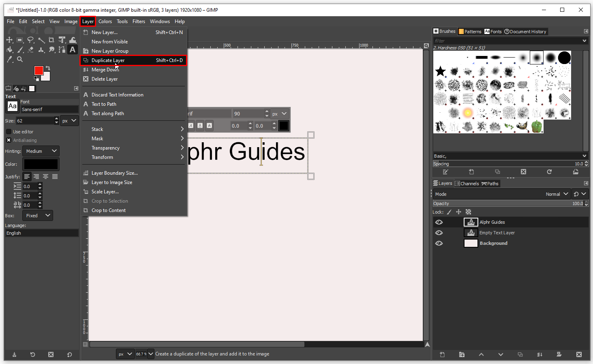Viewport: 593px width, 364px height.
Task: Expand the Box dropdown set to Fixed
Action: 37,216
